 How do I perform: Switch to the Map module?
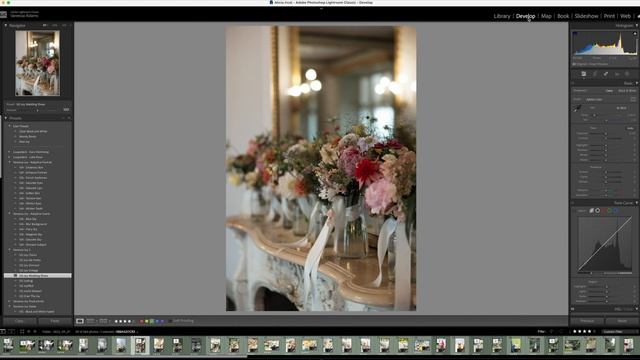pyautogui.click(x=546, y=16)
